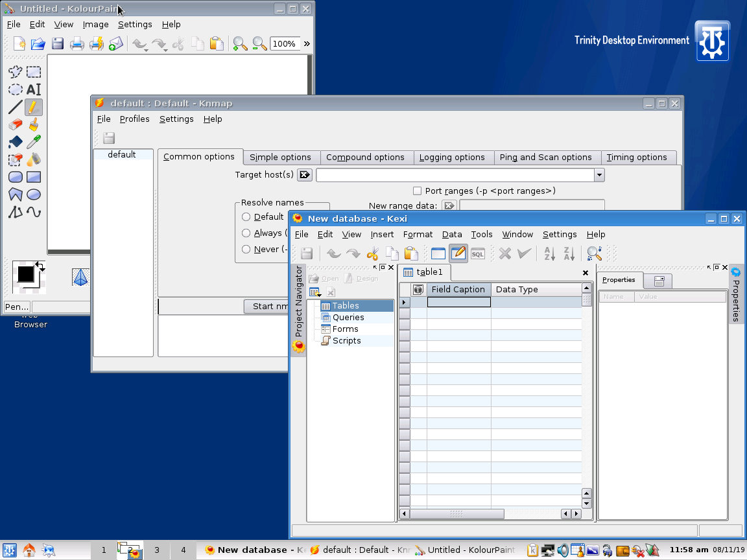Image resolution: width=747 pixels, height=560 pixels.
Task: Click the Properties tab in Kexi panel
Action: [x=619, y=280]
